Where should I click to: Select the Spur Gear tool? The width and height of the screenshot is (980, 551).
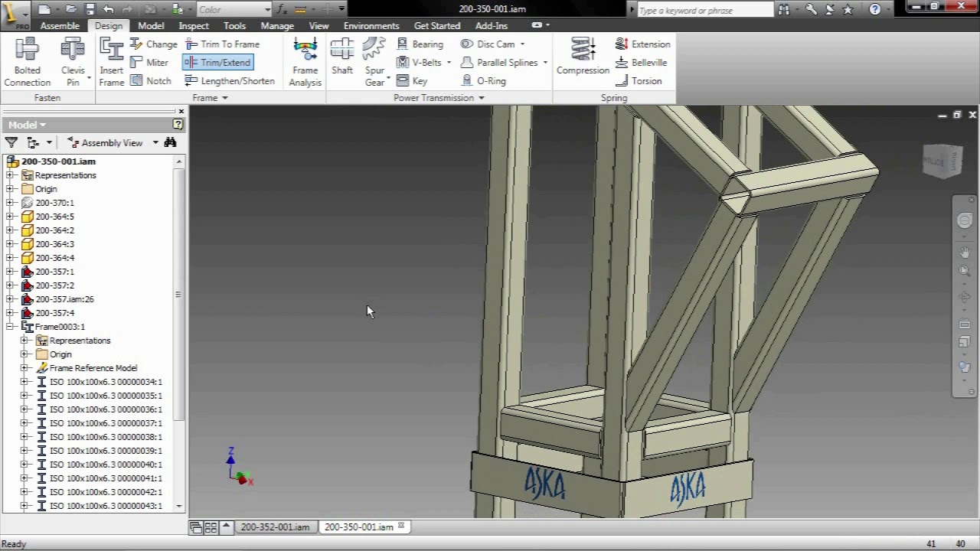click(x=374, y=63)
